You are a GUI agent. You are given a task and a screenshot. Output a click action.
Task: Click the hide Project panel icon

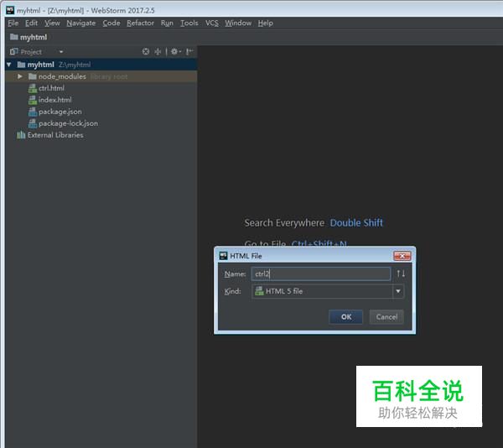point(189,51)
